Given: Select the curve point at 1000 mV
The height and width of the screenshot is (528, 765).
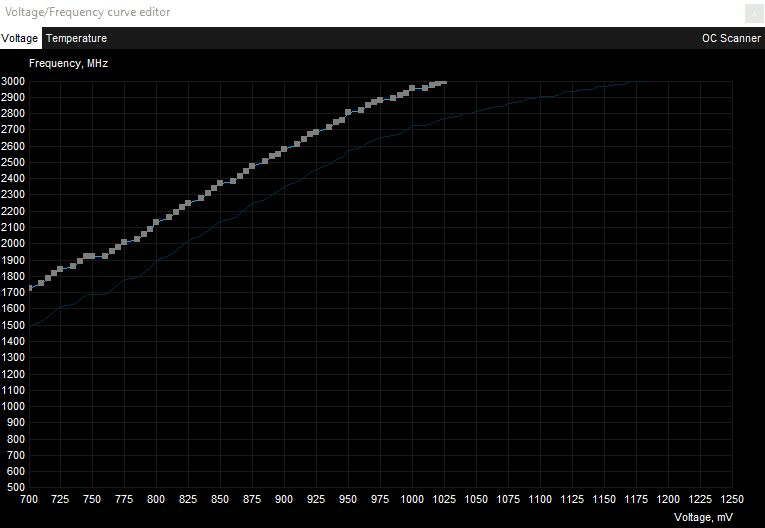Looking at the screenshot, I should click(412, 88).
